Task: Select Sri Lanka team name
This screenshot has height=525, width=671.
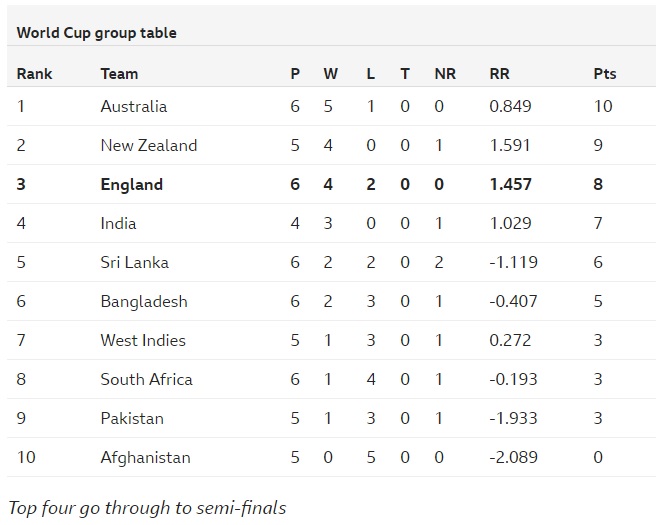Action: pos(134,262)
